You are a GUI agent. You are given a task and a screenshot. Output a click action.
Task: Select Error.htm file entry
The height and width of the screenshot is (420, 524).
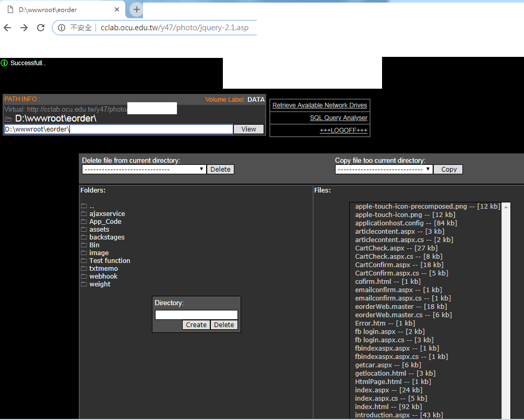(385, 323)
